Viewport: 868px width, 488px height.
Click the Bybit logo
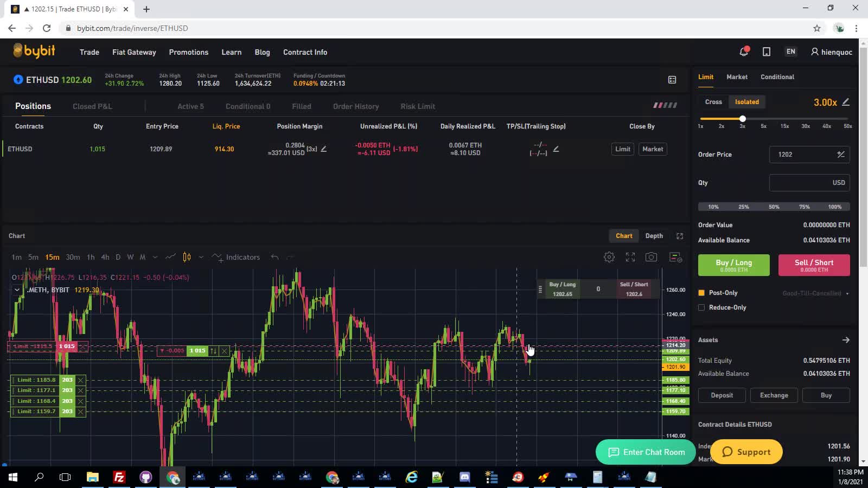pos(34,51)
